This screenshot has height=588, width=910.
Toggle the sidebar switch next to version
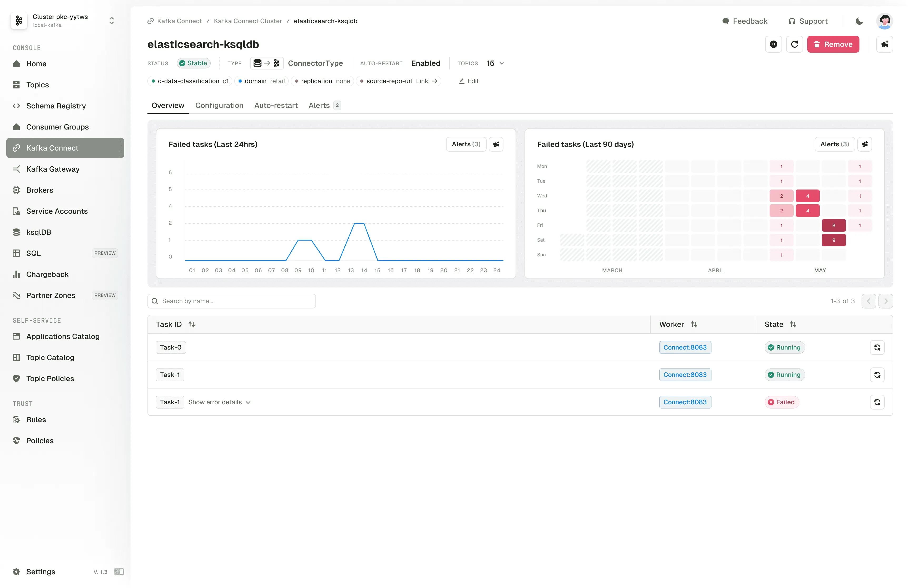coord(119,572)
